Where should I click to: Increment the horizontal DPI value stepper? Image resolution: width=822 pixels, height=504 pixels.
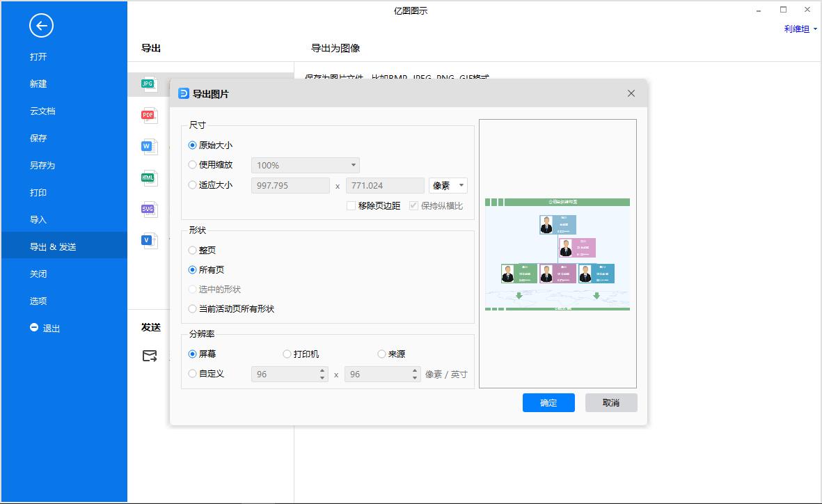point(321,370)
